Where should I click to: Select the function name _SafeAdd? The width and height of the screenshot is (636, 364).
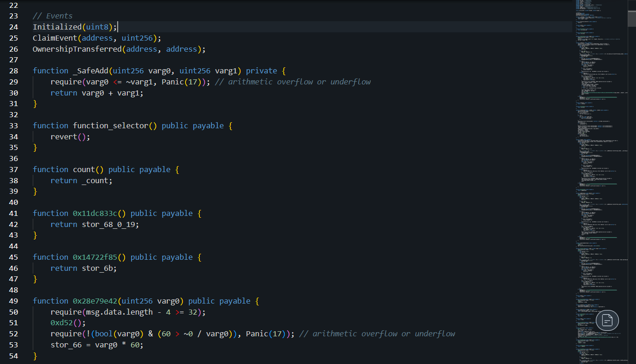coord(91,70)
